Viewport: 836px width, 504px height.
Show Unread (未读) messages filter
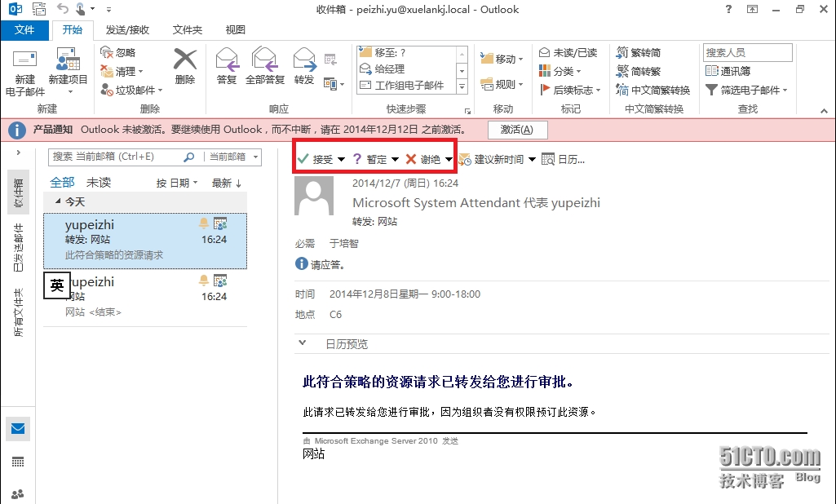[98, 183]
